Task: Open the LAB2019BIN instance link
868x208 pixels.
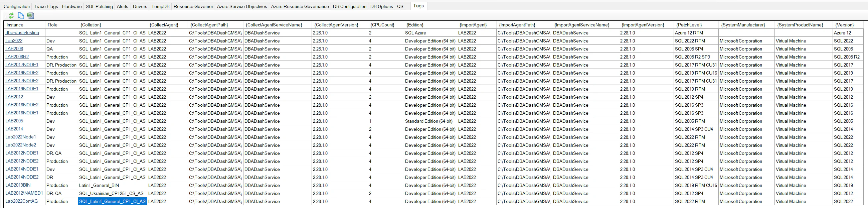Action: pyautogui.click(x=18, y=185)
